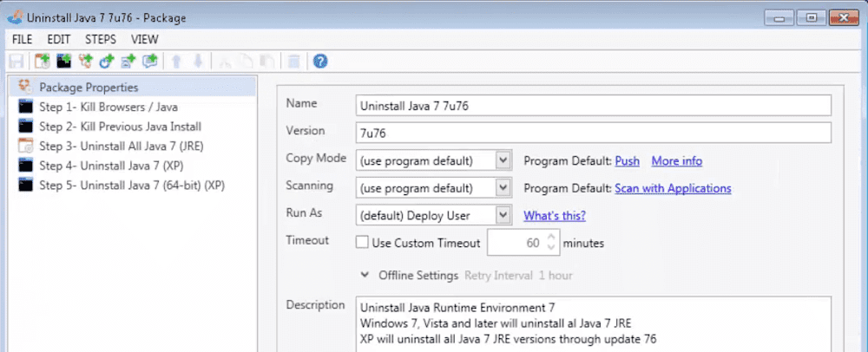
Task: Click the What's this? link
Action: pos(555,216)
